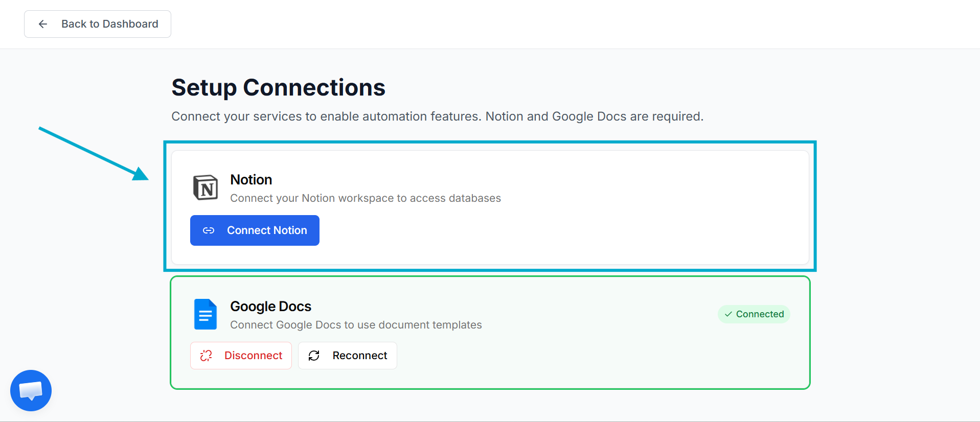Viewport: 980px width, 422px height.
Task: Click the Notion logo icon
Action: 206,187
